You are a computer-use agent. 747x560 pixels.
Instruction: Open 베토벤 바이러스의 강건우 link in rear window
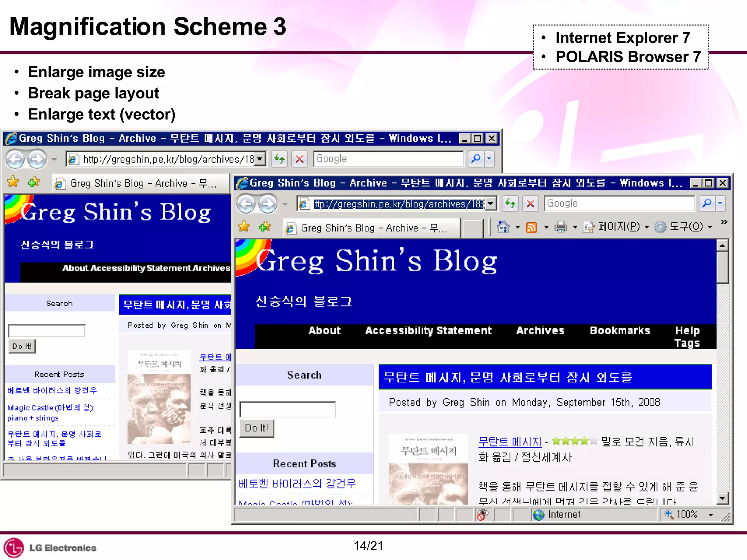52,390
